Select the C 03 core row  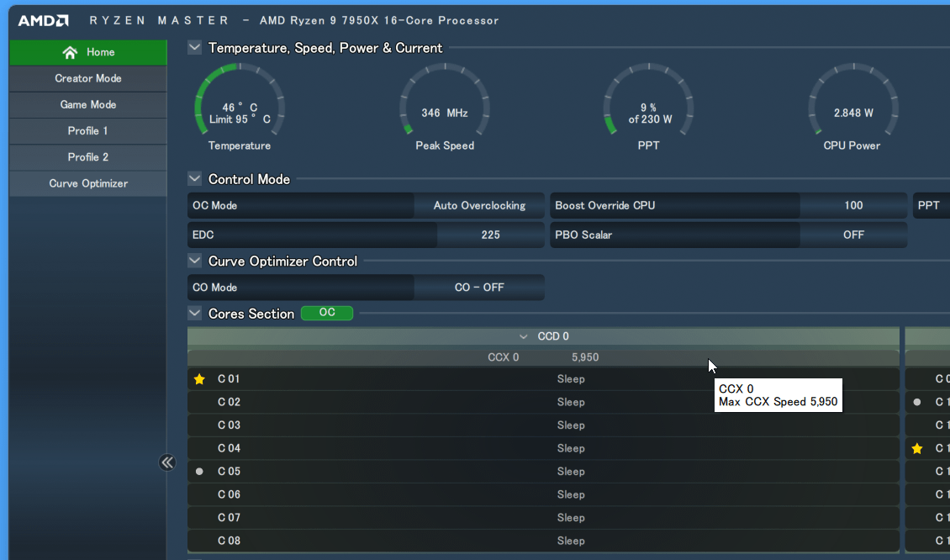pos(543,425)
